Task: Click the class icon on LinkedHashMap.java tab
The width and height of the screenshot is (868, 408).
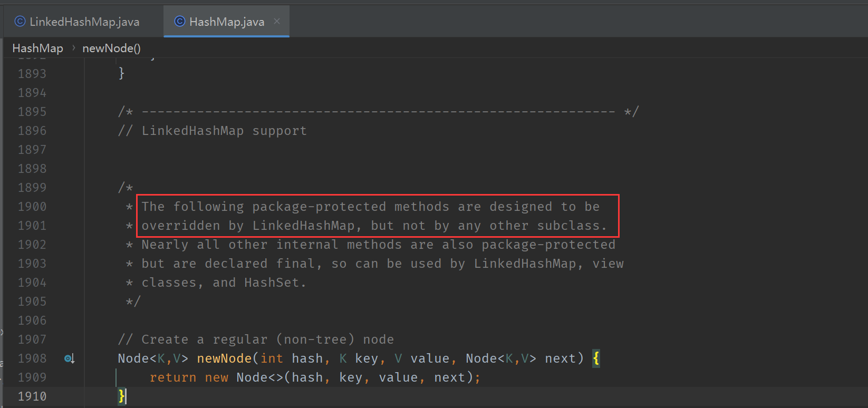Action: (20, 21)
